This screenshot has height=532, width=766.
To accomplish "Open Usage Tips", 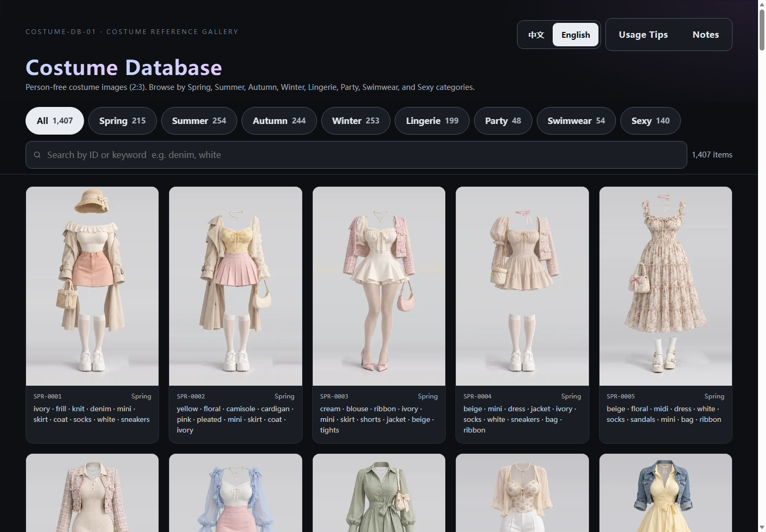I will coord(643,35).
